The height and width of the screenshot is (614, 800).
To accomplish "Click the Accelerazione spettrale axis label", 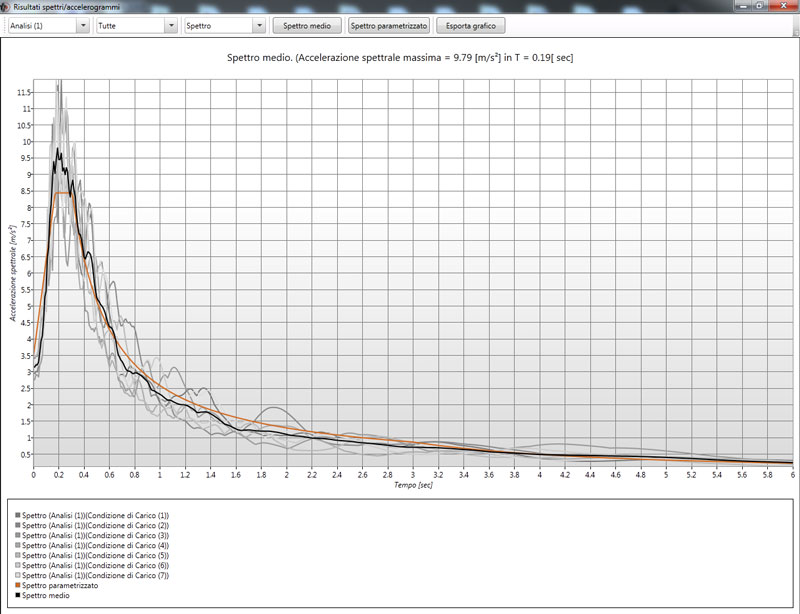I will tap(13, 273).
